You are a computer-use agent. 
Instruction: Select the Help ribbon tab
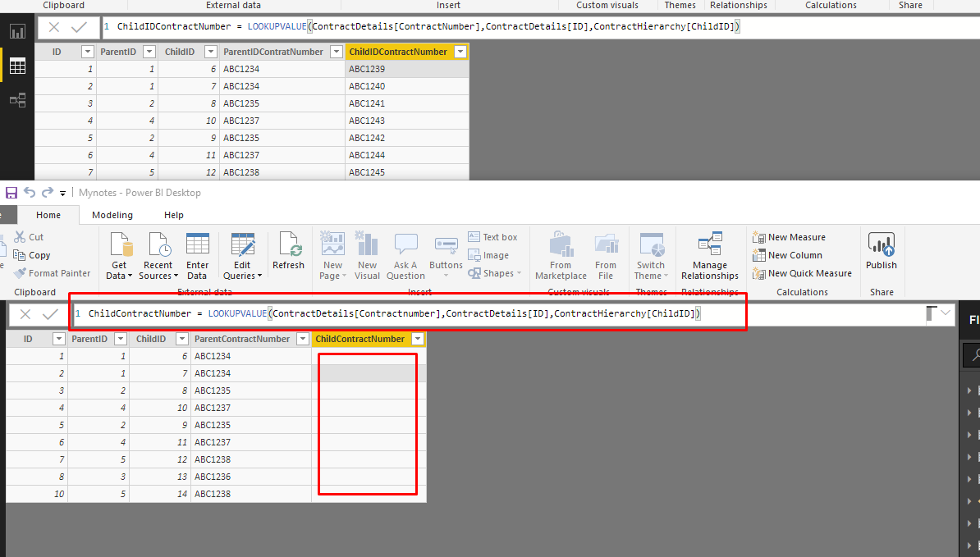click(x=174, y=215)
